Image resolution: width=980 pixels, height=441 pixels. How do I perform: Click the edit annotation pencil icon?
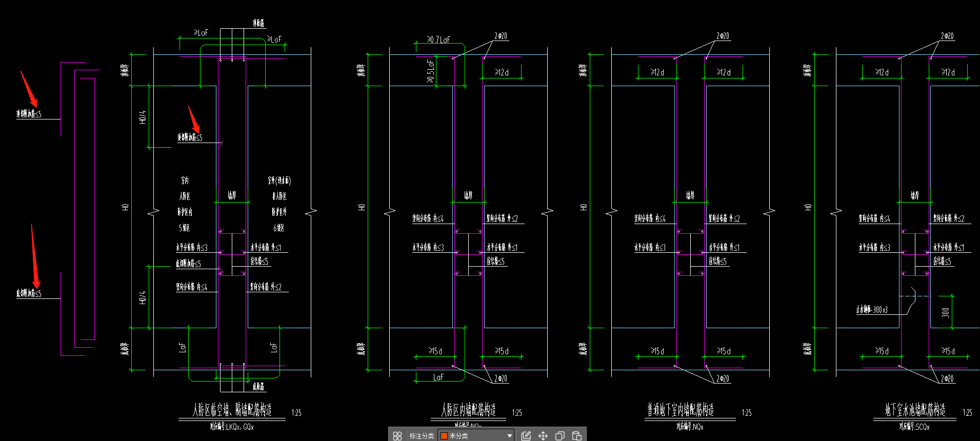click(526, 436)
